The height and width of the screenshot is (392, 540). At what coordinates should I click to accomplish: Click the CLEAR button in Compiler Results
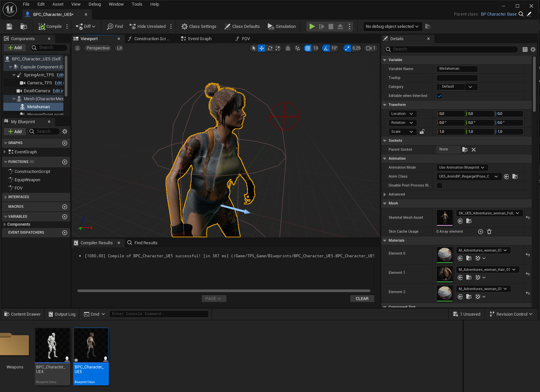pyautogui.click(x=362, y=299)
